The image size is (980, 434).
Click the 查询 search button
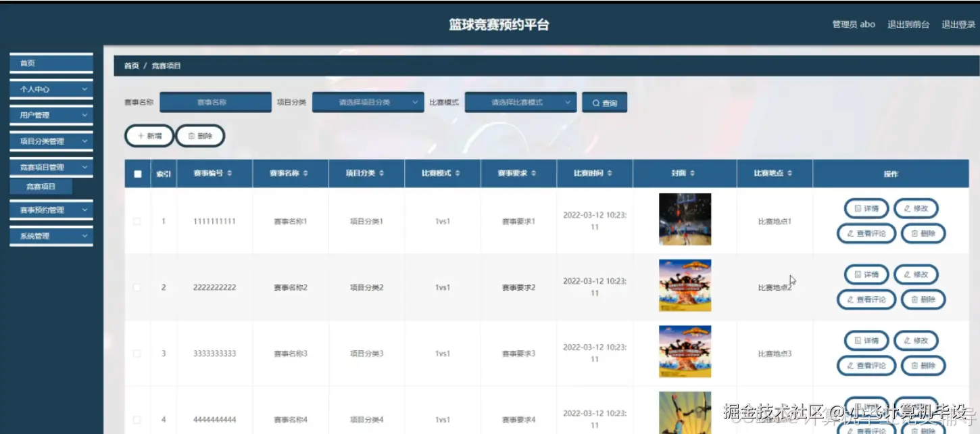pos(605,103)
